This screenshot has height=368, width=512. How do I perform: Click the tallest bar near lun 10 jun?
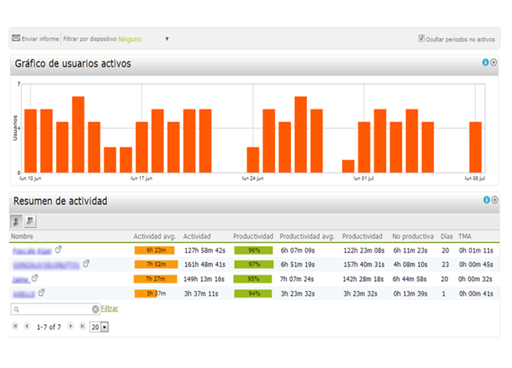[x=78, y=134]
